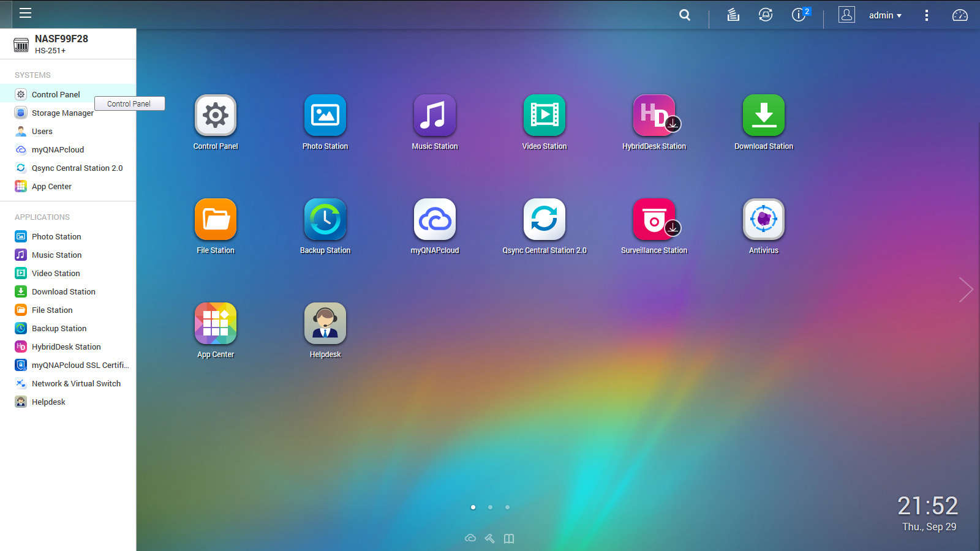Launch Music Station desktop icon

(435, 115)
